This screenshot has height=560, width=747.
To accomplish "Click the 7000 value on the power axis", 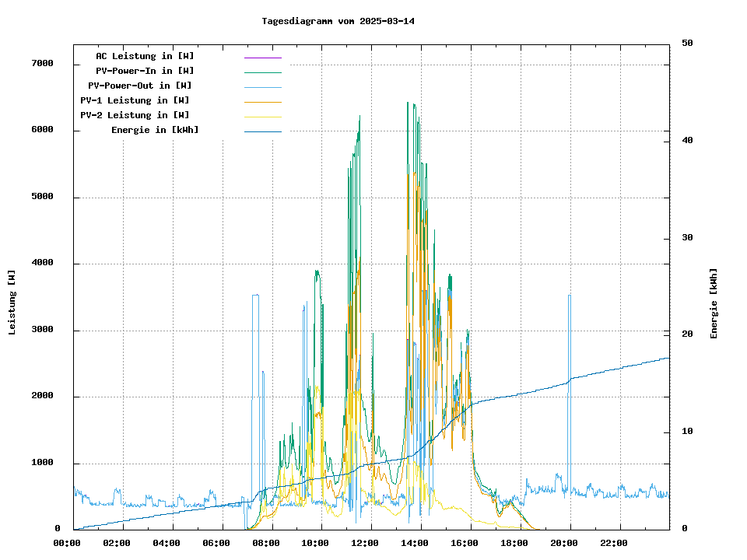I will [41, 64].
